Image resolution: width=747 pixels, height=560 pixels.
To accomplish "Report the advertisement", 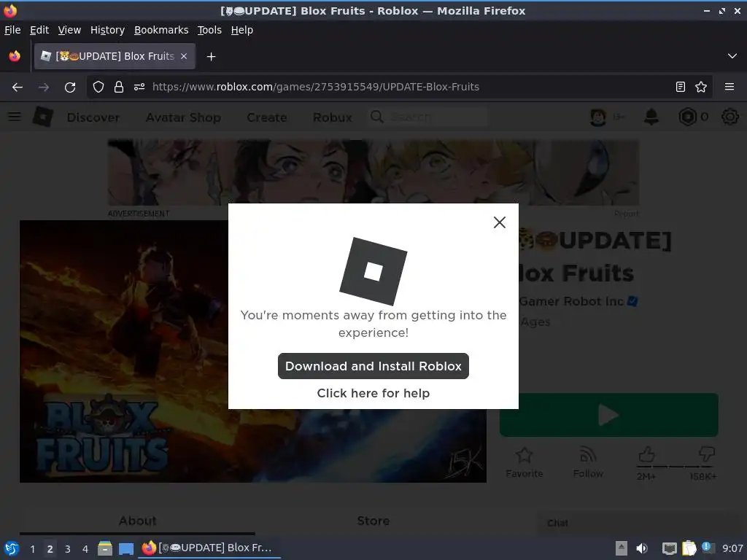I will [x=627, y=214].
